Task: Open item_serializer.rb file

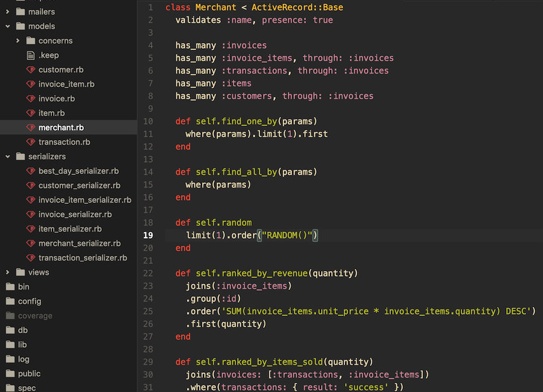Action: (x=71, y=229)
